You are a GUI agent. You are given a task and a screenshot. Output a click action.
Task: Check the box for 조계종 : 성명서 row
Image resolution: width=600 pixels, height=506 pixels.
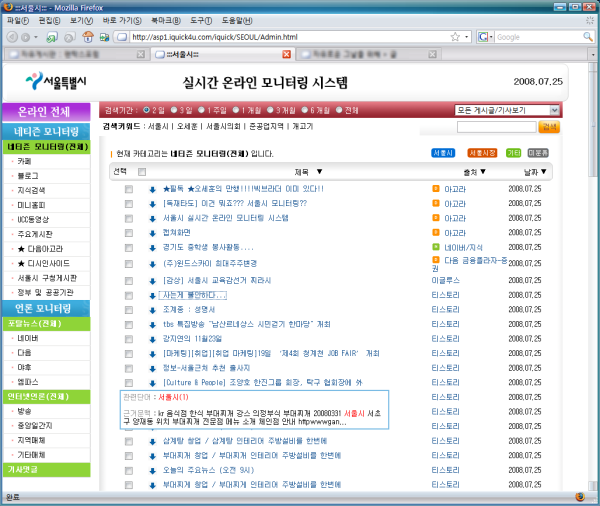click(x=129, y=310)
